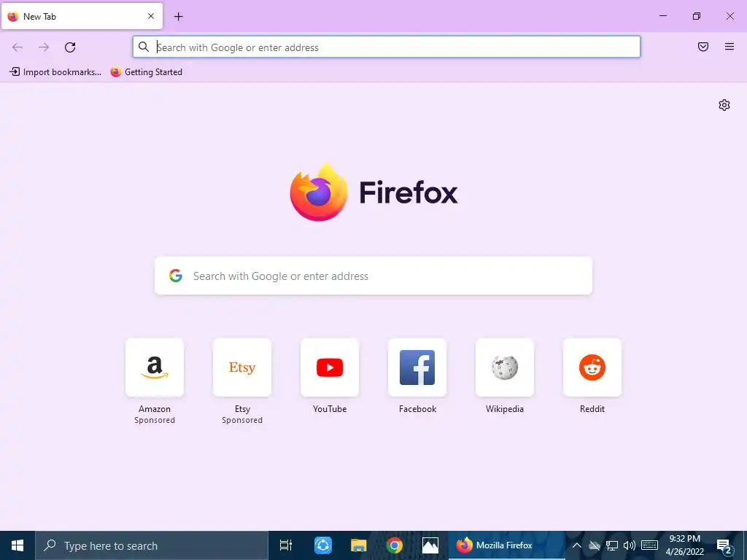Open the Facebook shortcut tile
Screen dimensions: 747x560
click(417, 367)
